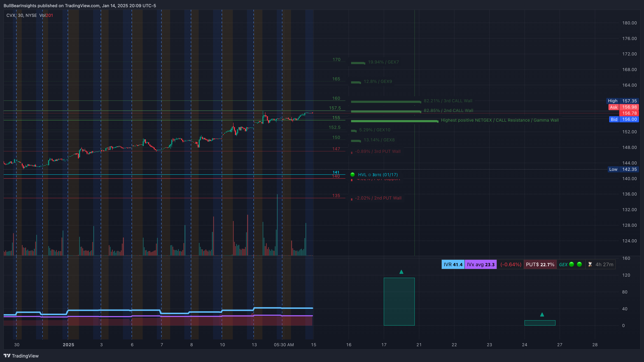Click the HVL 3DTE (01/17) label
The width and height of the screenshot is (644, 362).
(x=378, y=175)
